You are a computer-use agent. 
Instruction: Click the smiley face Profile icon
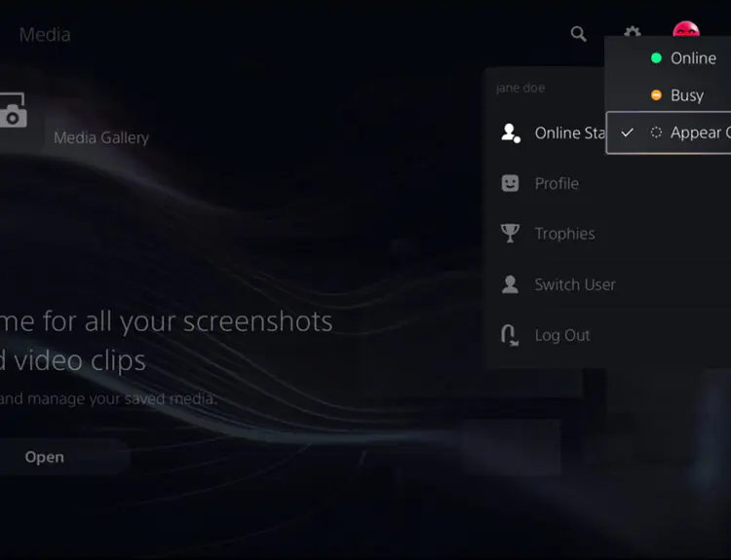[x=510, y=183]
